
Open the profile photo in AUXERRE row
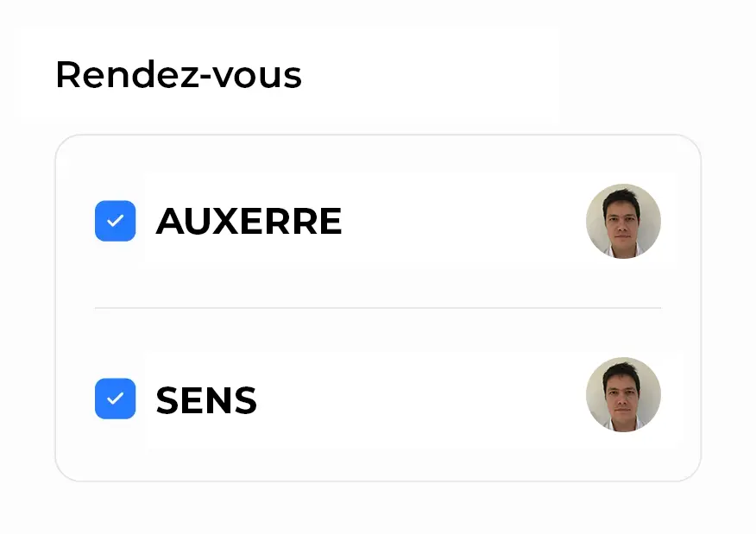tap(623, 221)
